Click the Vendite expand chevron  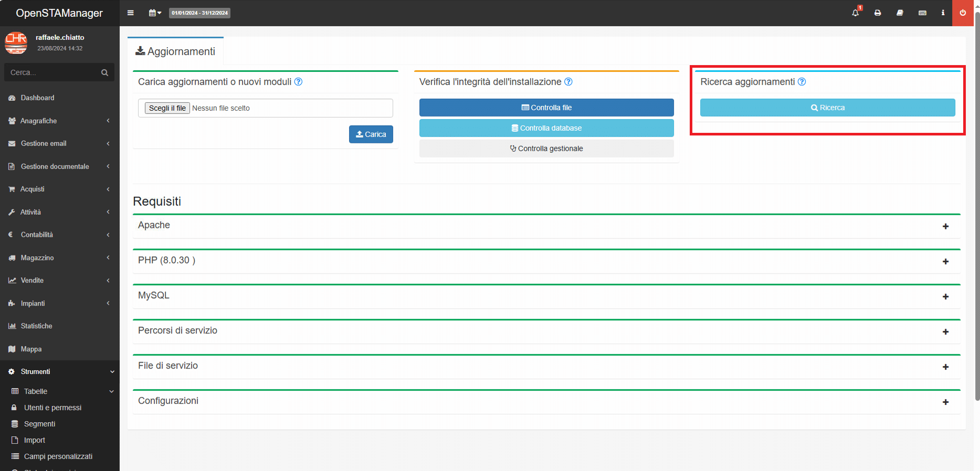pyautogui.click(x=108, y=280)
